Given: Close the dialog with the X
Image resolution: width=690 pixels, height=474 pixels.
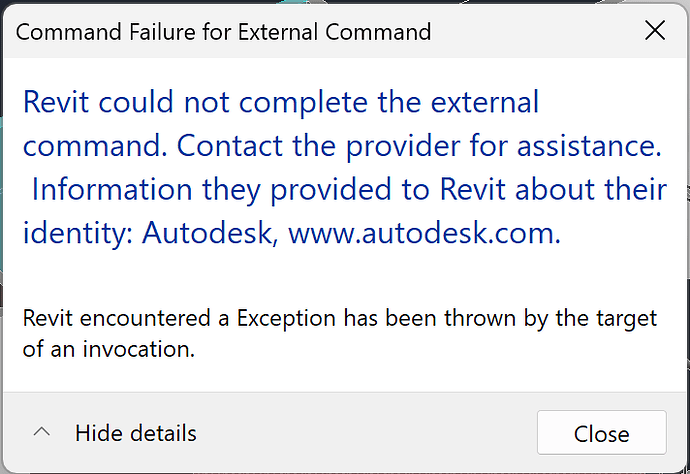Looking at the screenshot, I should pos(655,31).
